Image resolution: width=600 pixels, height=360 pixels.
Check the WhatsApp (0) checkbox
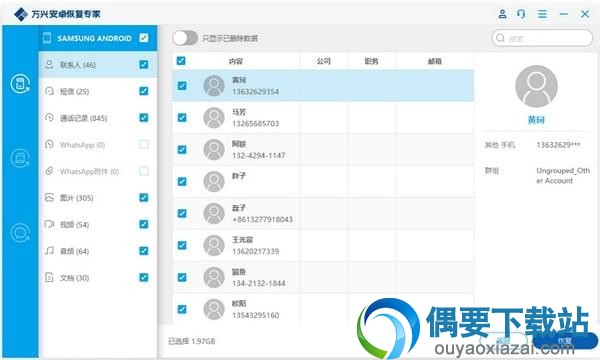click(x=144, y=144)
